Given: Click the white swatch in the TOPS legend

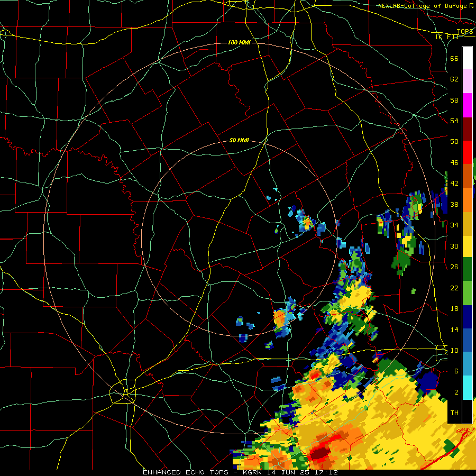Looking at the screenshot, I should click(x=467, y=58).
